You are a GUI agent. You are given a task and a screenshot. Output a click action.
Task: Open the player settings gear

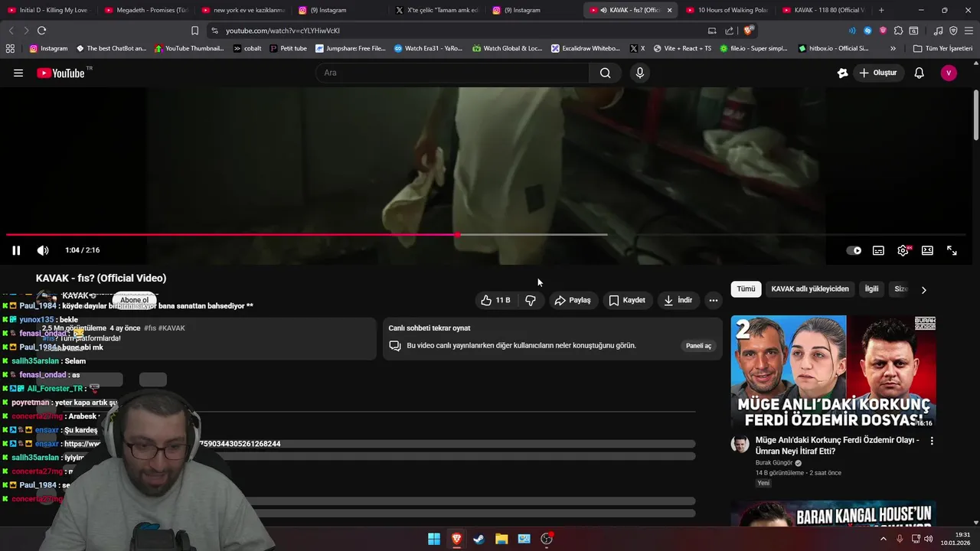click(903, 250)
